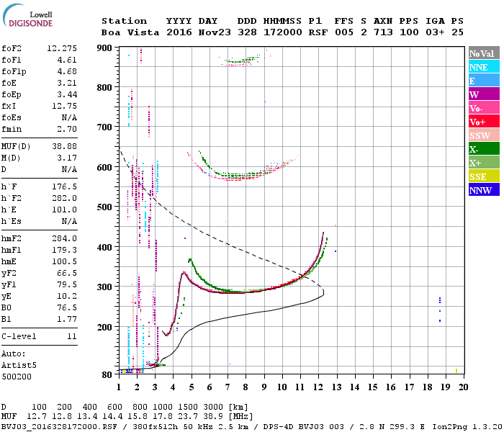Click the foF2 value 12.275
Viewport: 504px width, 432px height.
point(62,48)
